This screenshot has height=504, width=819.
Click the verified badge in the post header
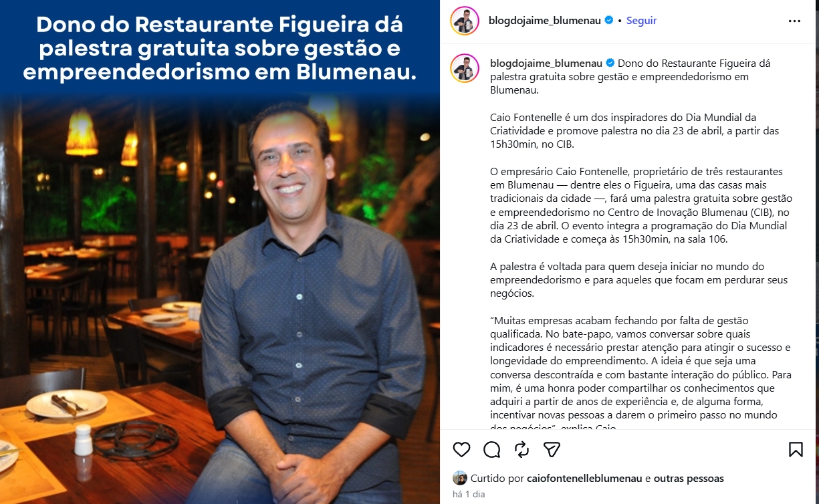[609, 21]
